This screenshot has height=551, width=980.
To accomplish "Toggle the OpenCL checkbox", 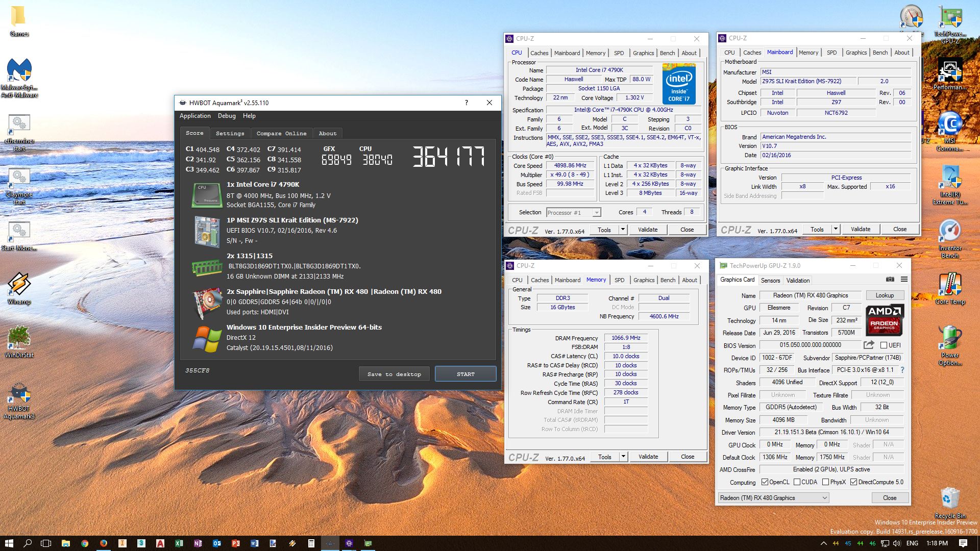I will 765,482.
